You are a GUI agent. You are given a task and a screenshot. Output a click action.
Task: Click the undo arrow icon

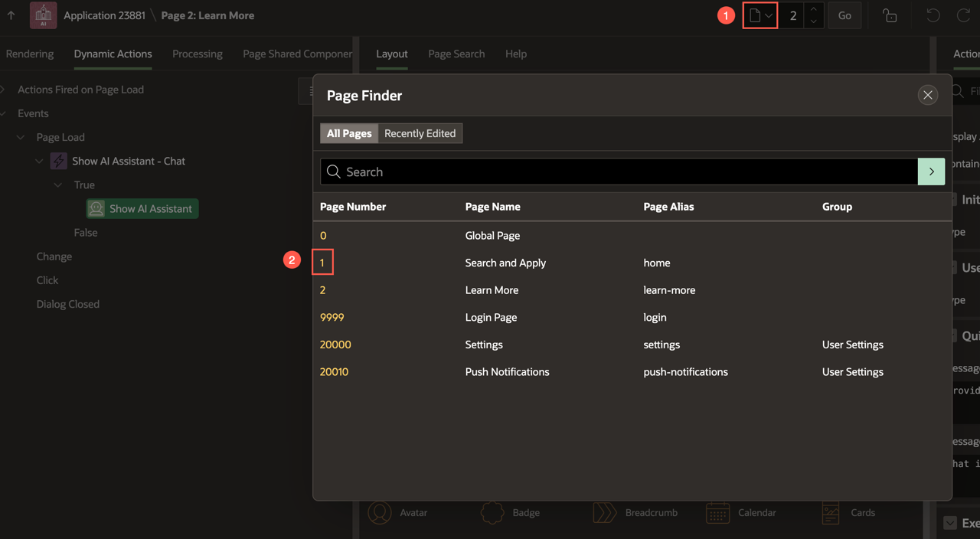coord(933,15)
